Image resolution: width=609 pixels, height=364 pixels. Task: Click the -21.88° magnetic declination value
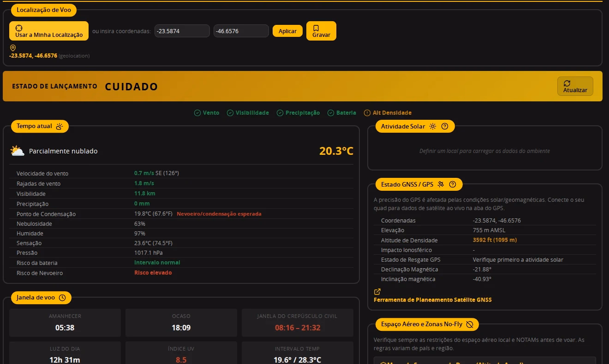tap(482, 270)
